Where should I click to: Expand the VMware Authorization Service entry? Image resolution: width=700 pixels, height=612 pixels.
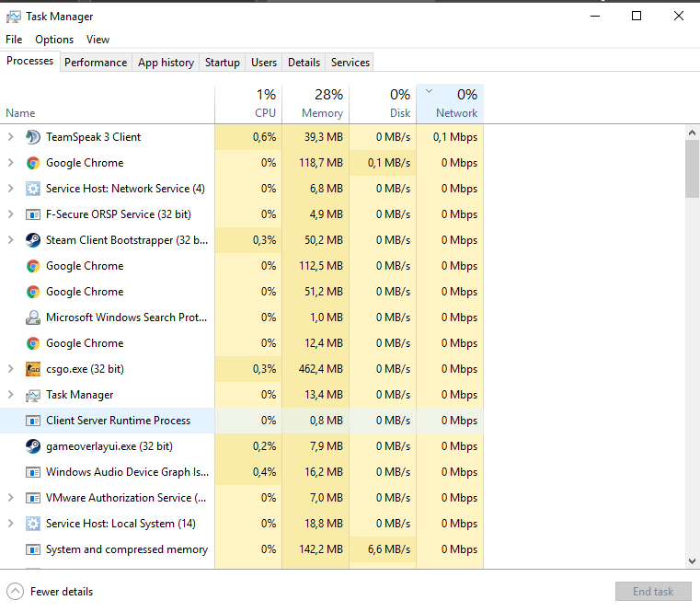coord(11,498)
